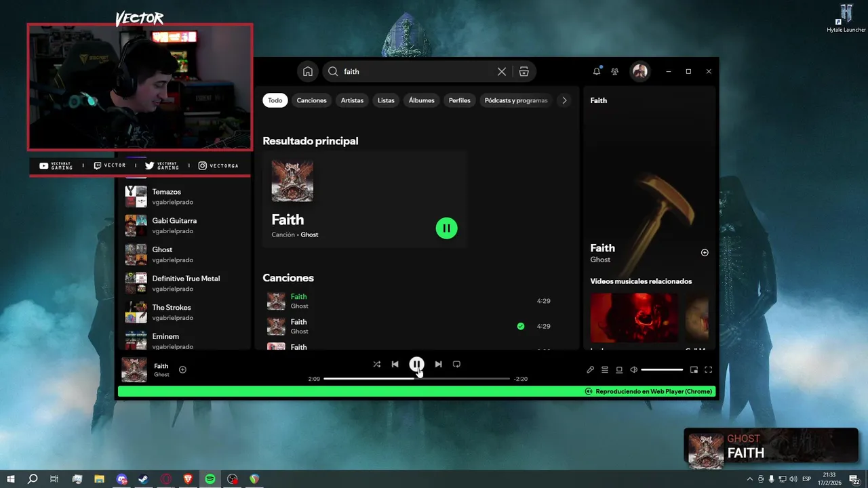Toggle shuffle playback
868x488 pixels.
(x=377, y=364)
